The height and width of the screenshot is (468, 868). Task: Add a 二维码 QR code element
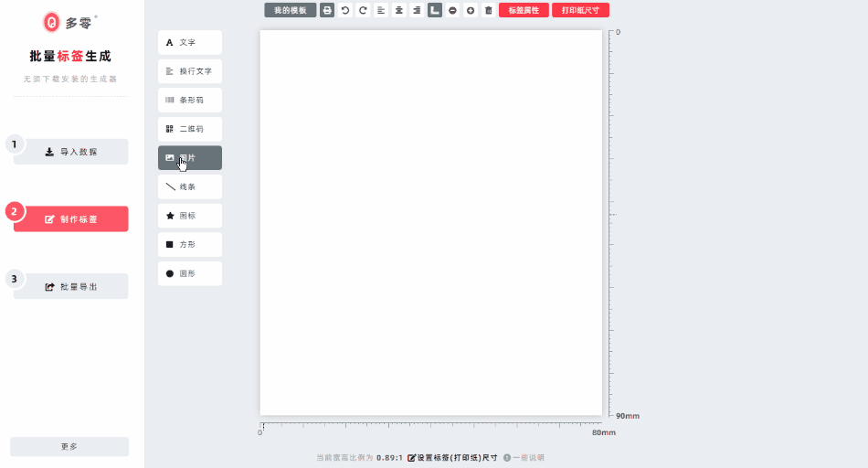(190, 129)
